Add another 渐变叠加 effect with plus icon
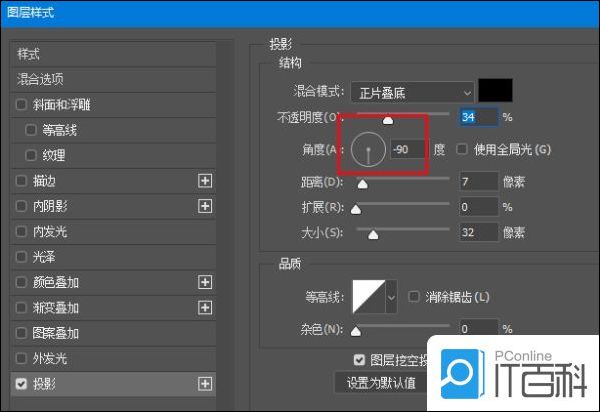 pos(205,308)
